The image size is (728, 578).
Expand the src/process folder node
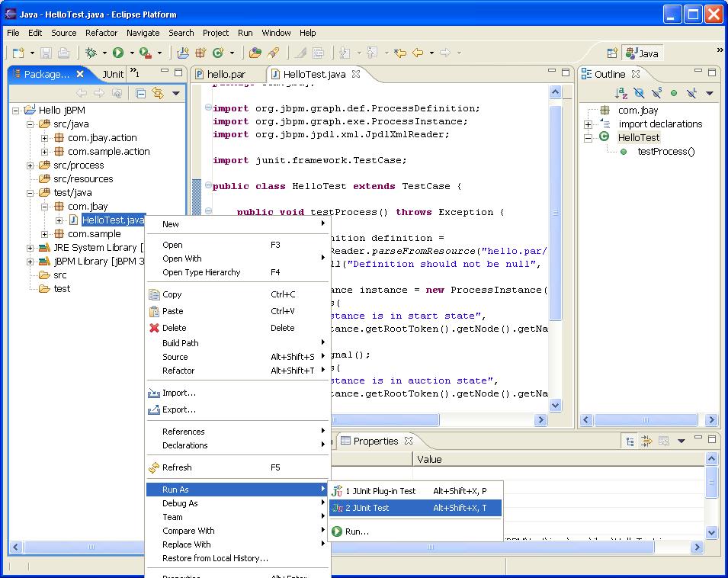pos(30,165)
